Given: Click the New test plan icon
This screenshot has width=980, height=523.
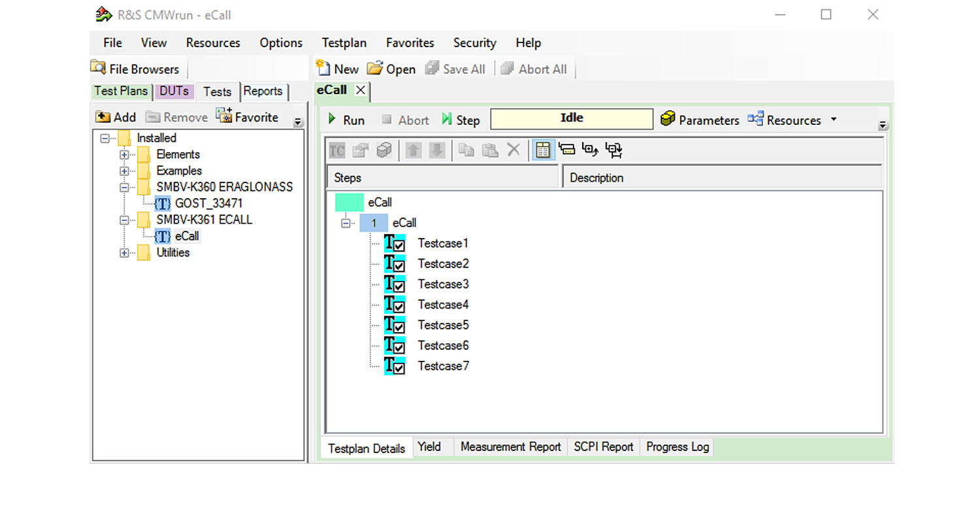Looking at the screenshot, I should [x=323, y=69].
